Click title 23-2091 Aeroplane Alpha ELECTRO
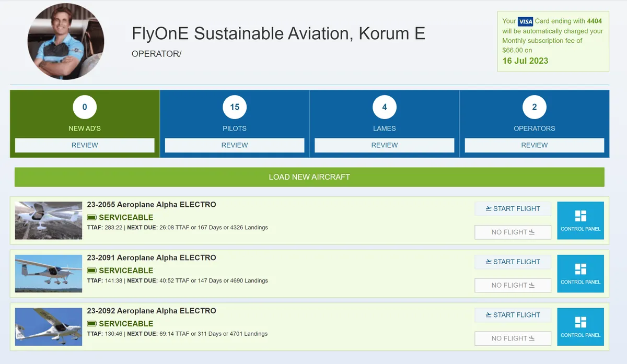Screen dimensions: 627x364 (x=152, y=258)
